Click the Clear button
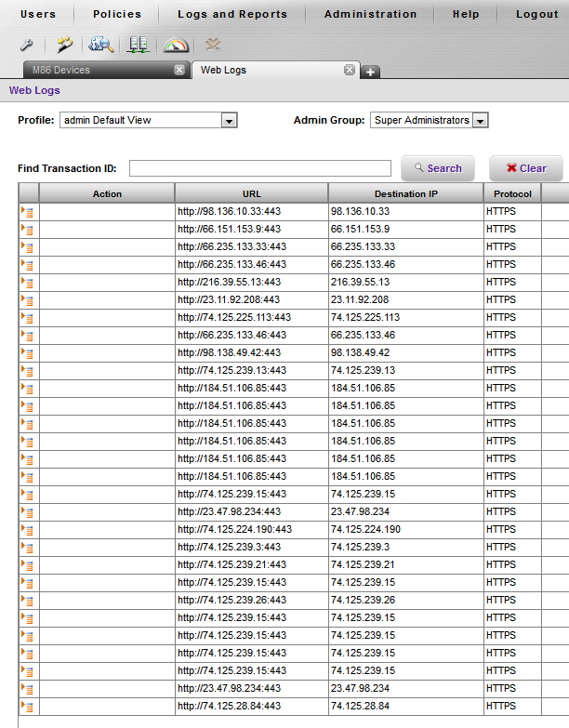 (x=526, y=168)
